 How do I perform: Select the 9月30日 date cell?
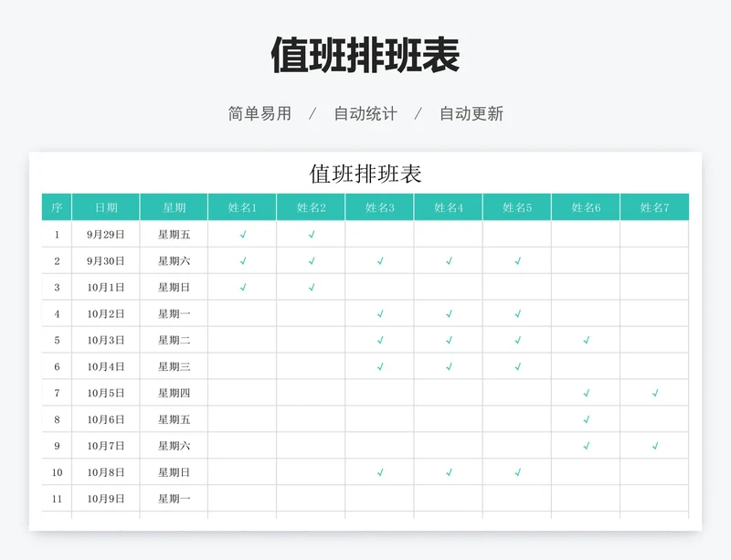[106, 261]
